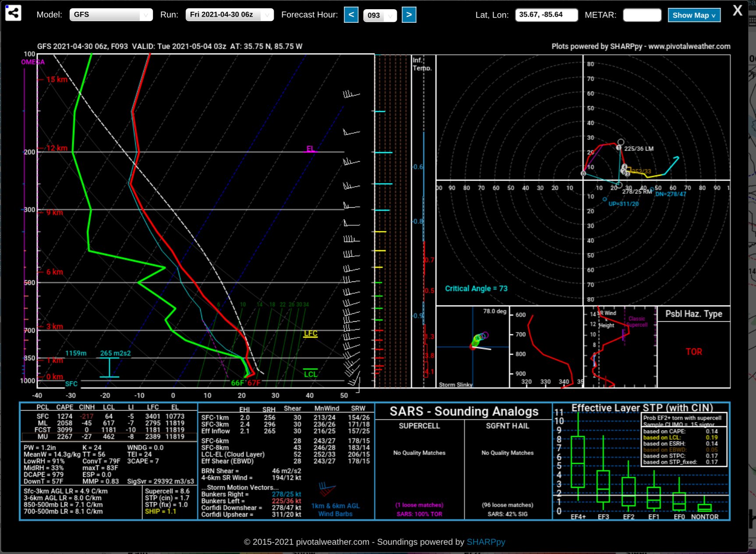Image resolution: width=756 pixels, height=554 pixels.
Task: Click the 66F surface dewpoint label
Action: point(237,383)
